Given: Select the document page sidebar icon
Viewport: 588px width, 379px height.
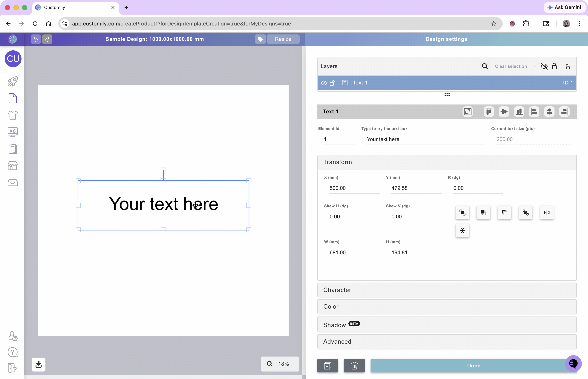Looking at the screenshot, I should click(13, 98).
